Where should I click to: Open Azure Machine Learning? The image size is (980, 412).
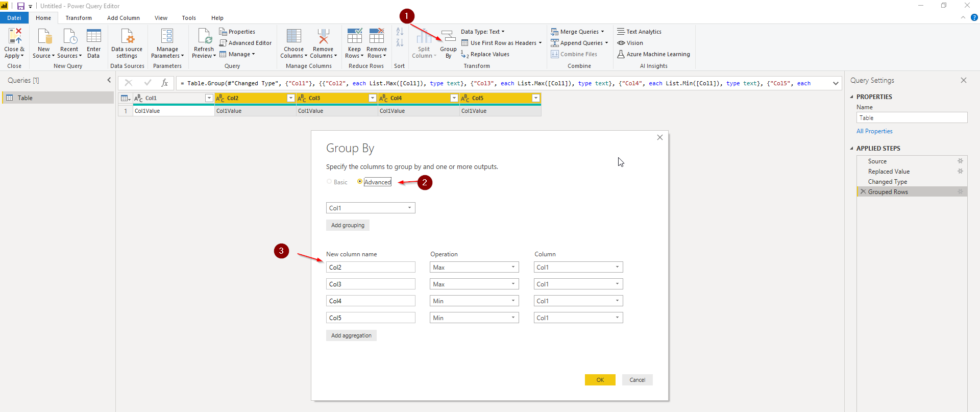point(653,54)
